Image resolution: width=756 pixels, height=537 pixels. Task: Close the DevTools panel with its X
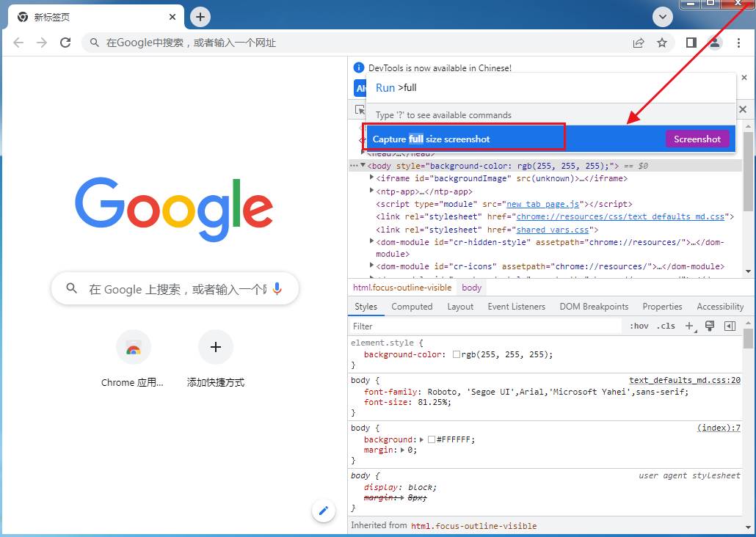tap(743, 109)
